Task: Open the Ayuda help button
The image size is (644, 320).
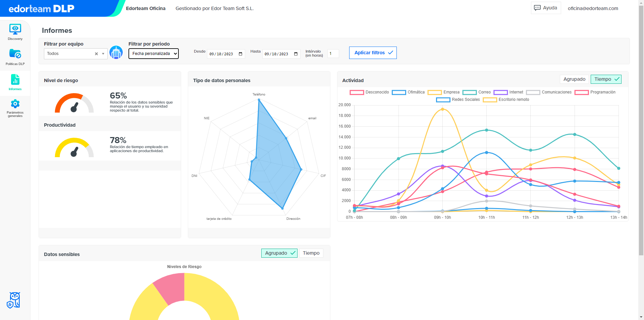Action: click(x=546, y=8)
